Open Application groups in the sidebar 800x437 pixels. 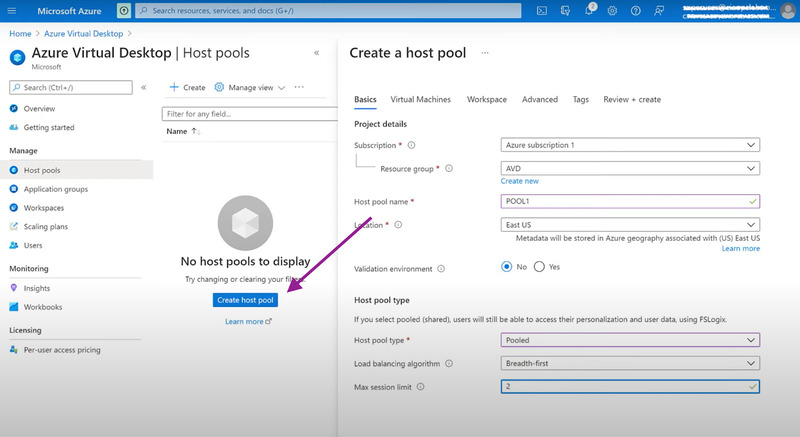[55, 189]
